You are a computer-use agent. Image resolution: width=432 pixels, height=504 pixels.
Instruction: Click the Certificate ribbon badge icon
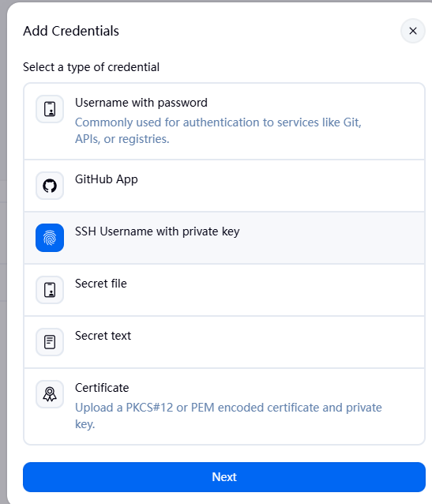click(50, 393)
